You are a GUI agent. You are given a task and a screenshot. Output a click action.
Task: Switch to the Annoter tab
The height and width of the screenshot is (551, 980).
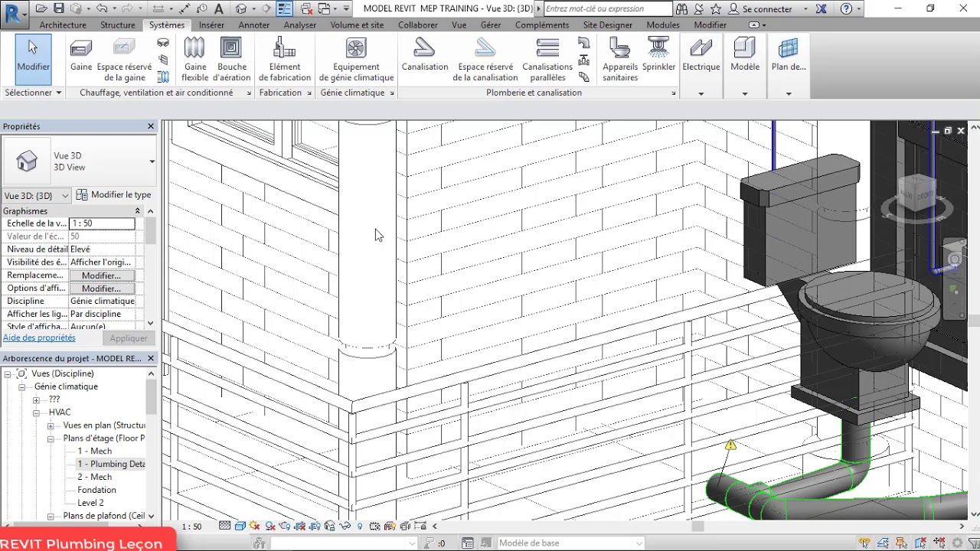tap(253, 25)
